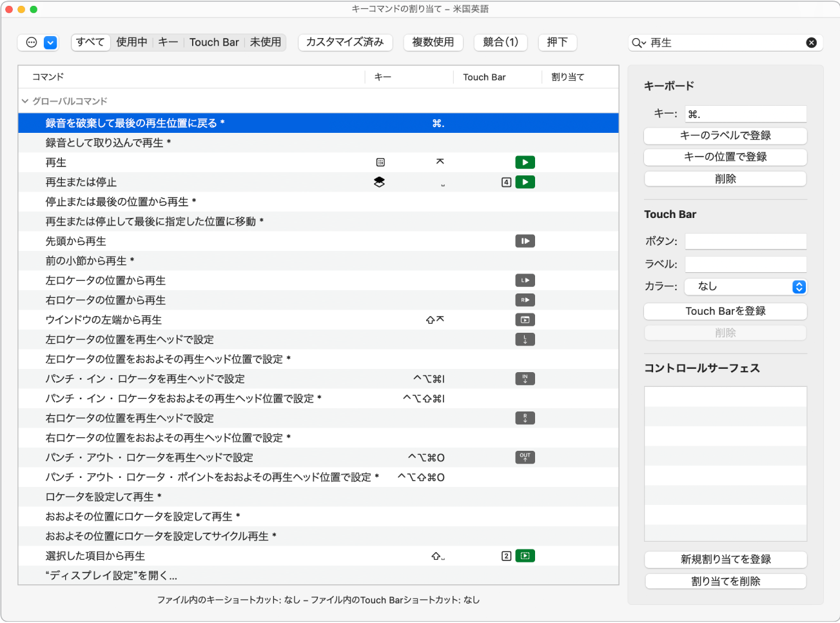This screenshot has width=840, height=623.
Task: Open the カラー popup menu
Action: (x=745, y=286)
